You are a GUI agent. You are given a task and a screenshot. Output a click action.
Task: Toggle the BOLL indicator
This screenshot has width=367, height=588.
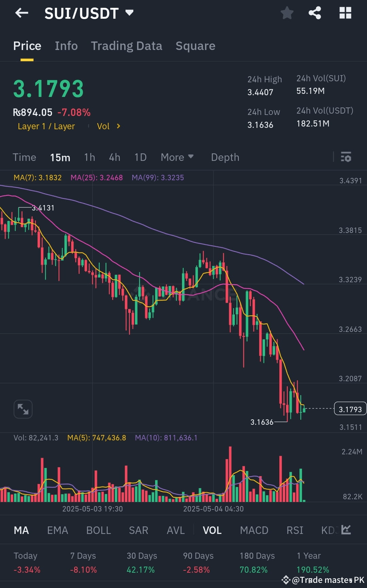coord(98,530)
